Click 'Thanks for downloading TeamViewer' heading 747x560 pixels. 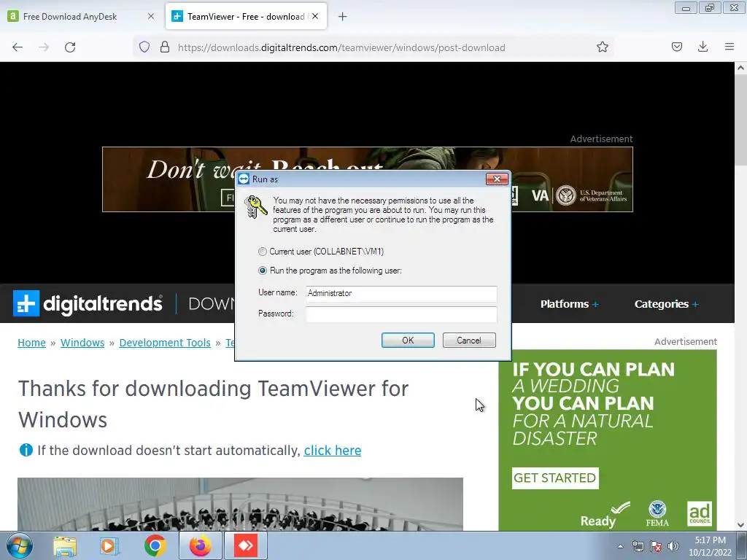coord(214,404)
